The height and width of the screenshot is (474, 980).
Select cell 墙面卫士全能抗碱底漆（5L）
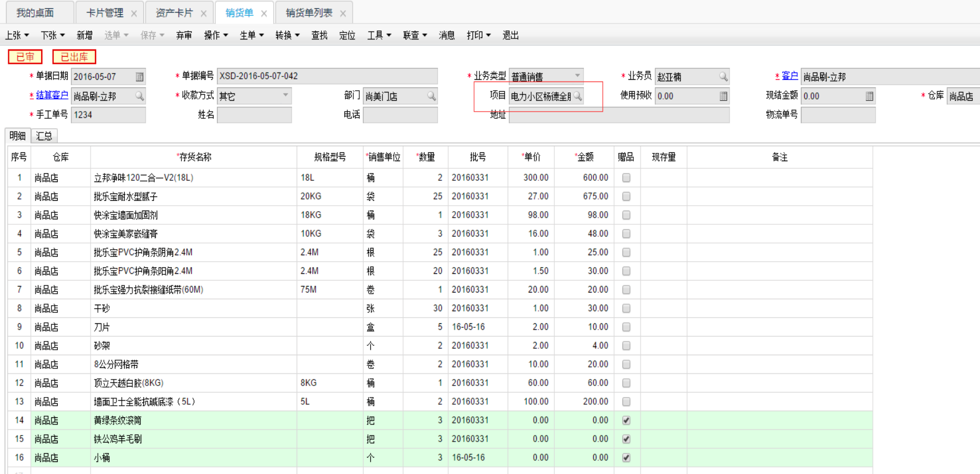point(194,402)
